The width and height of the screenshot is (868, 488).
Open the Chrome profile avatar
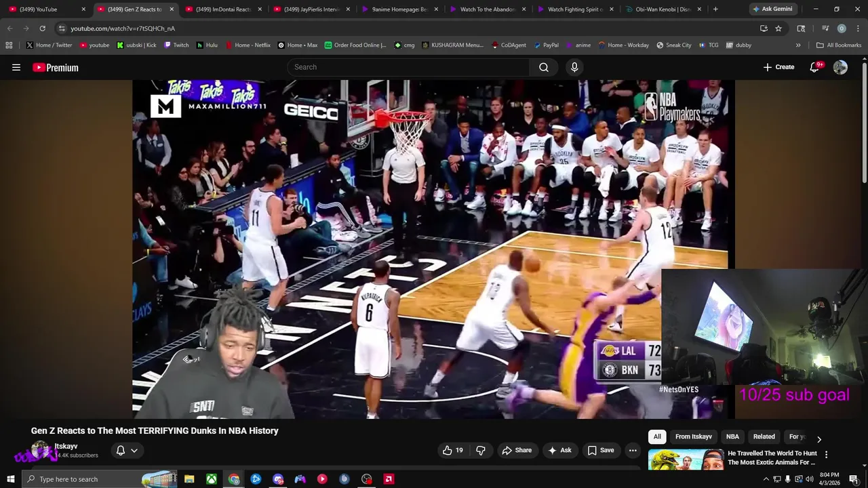pos(842,28)
